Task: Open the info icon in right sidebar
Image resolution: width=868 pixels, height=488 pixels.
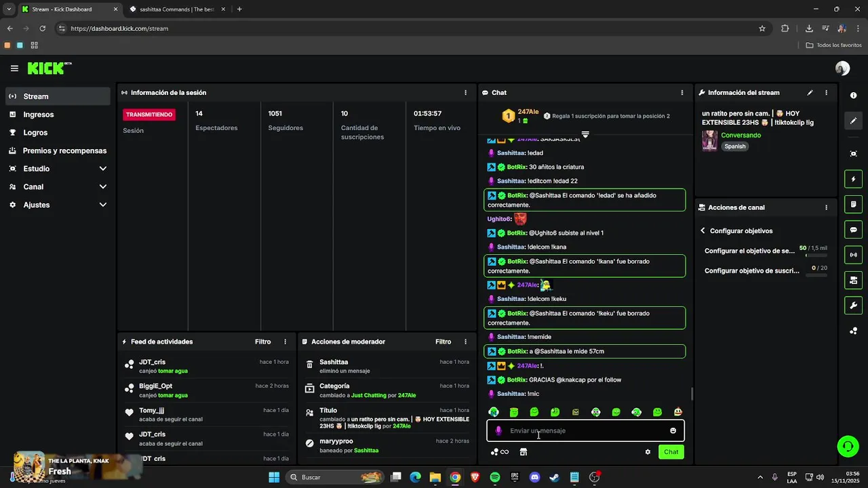Action: (853, 96)
